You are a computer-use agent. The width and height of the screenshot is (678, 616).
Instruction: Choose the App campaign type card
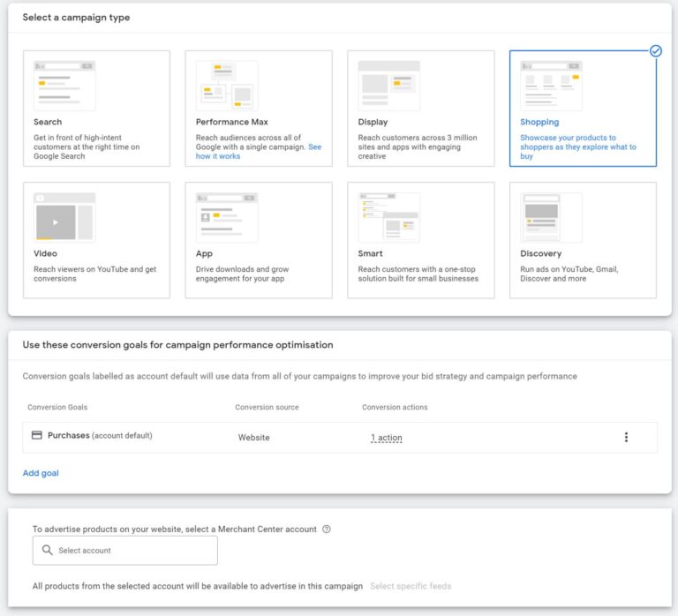click(x=259, y=240)
